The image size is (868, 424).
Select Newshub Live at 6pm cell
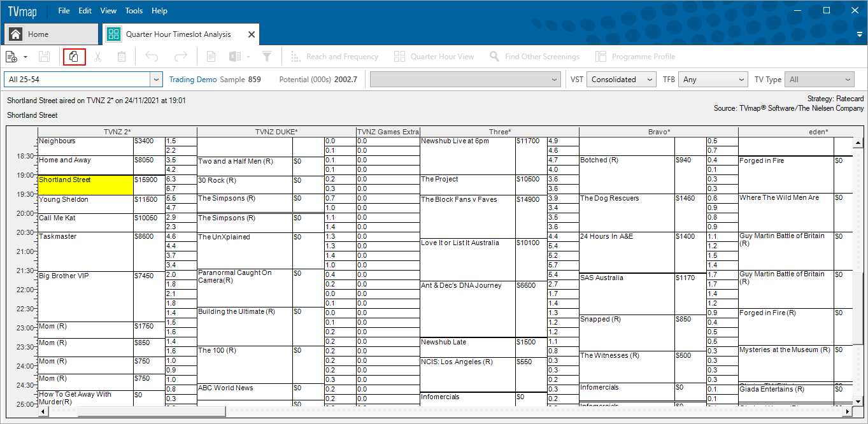click(x=467, y=155)
